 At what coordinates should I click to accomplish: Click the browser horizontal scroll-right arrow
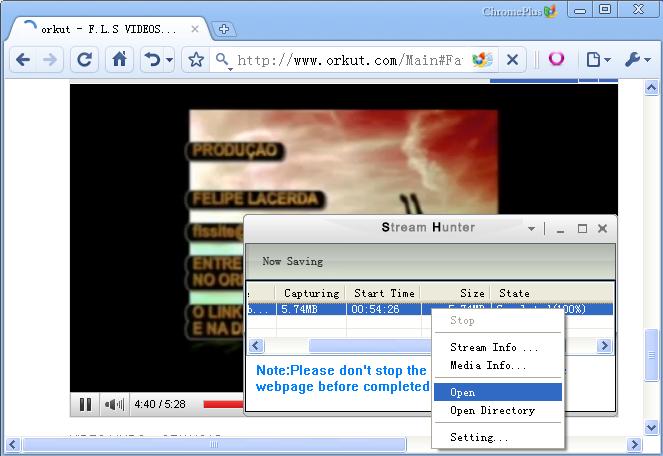pyautogui.click(x=634, y=445)
